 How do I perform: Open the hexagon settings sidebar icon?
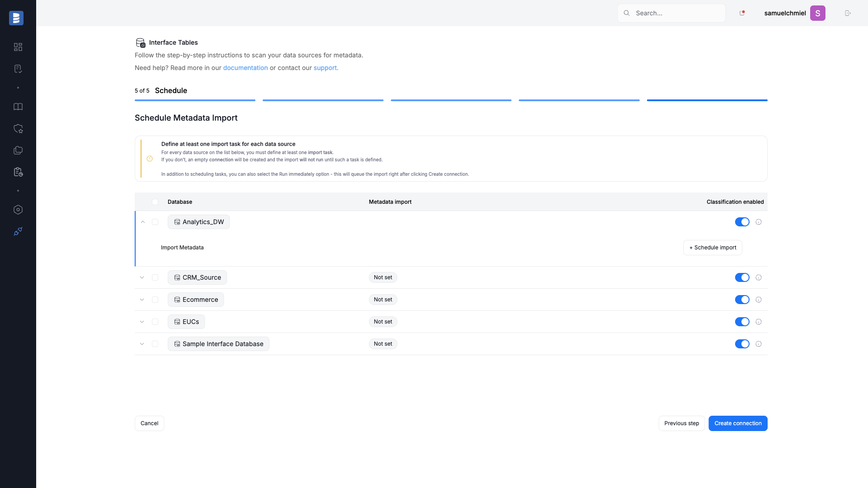(18, 210)
